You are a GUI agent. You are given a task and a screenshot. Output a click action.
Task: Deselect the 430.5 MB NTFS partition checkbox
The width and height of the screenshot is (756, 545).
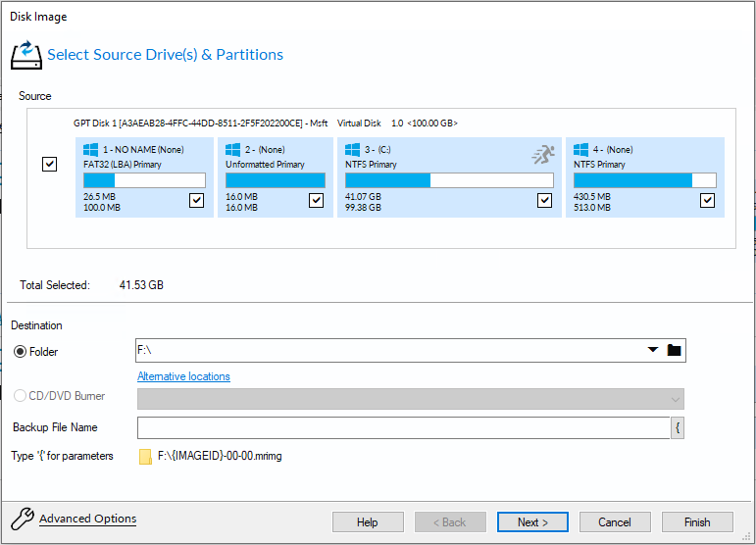707,200
